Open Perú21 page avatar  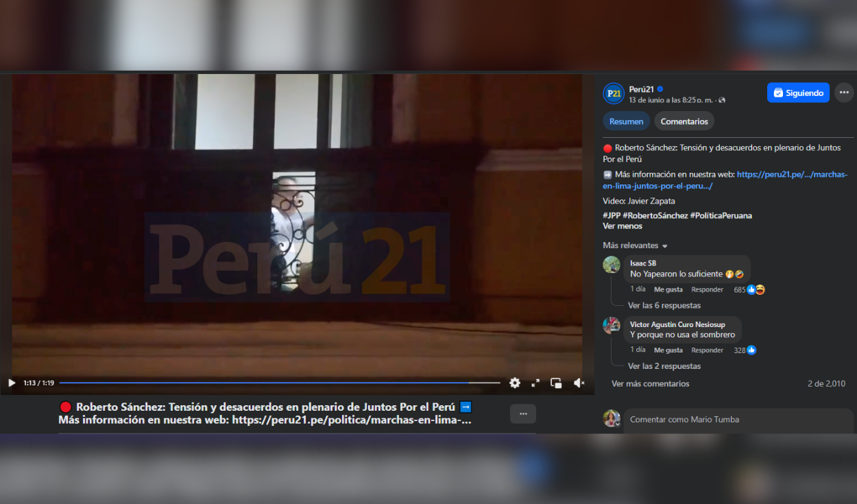point(614,93)
